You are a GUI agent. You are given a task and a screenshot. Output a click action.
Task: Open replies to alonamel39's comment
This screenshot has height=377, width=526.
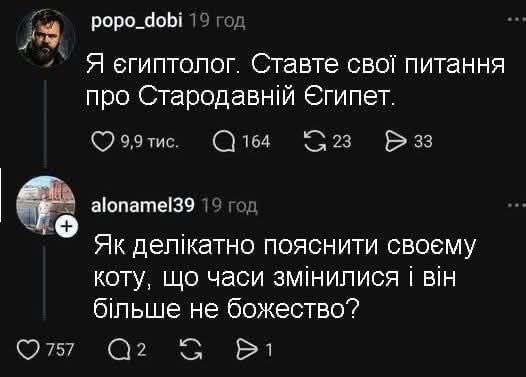click(119, 350)
